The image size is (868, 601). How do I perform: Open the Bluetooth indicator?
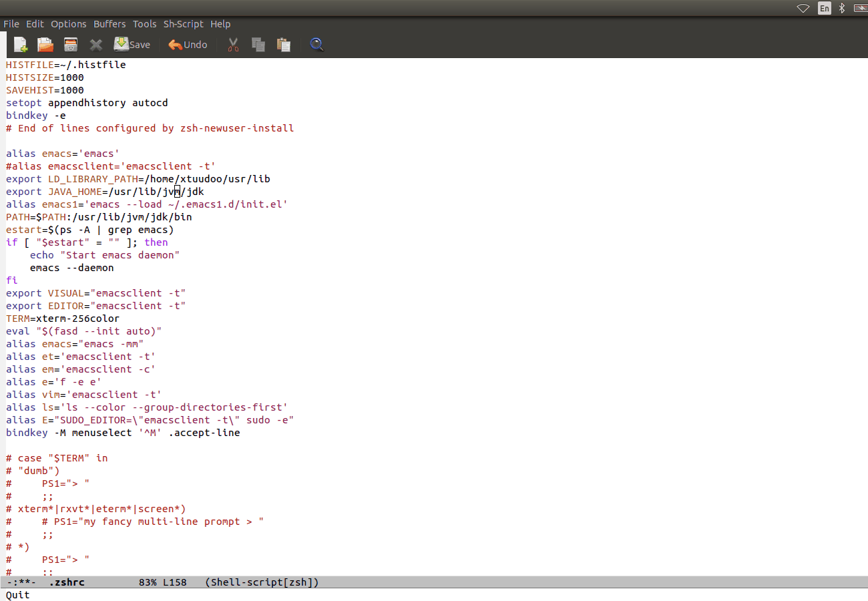(842, 8)
